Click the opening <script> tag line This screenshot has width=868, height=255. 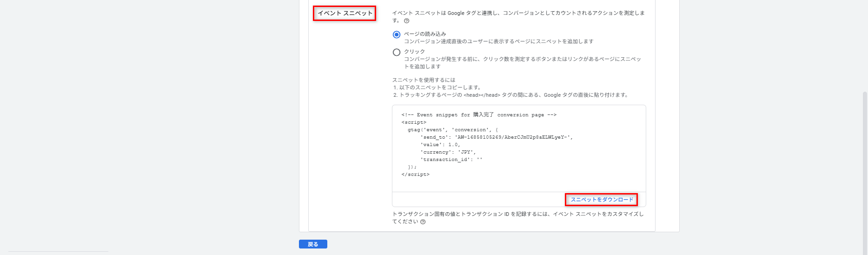[414, 122]
